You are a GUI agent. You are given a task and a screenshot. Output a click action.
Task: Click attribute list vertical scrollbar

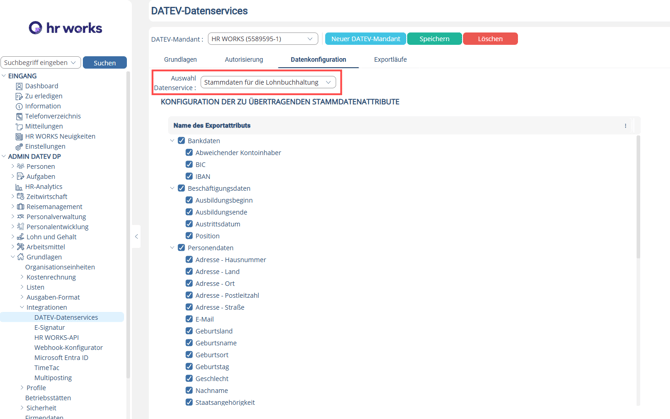point(638,196)
